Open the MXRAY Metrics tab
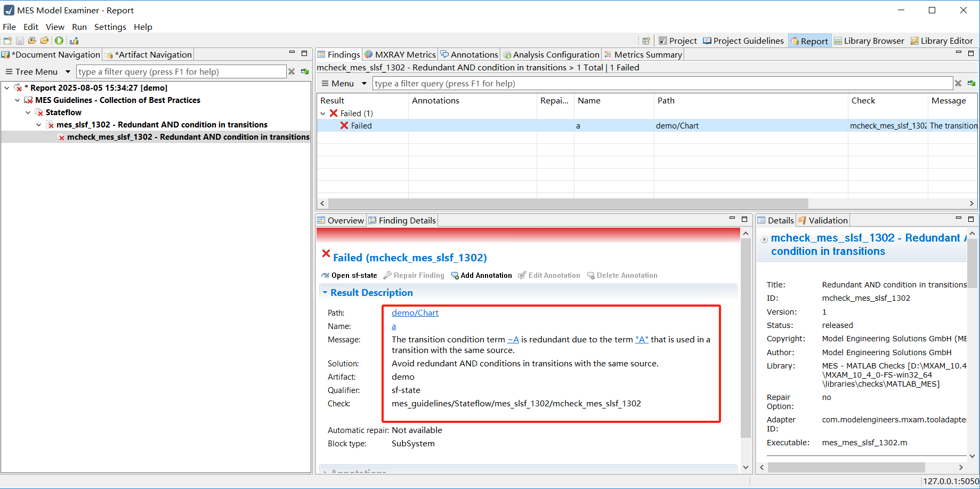 pos(400,54)
